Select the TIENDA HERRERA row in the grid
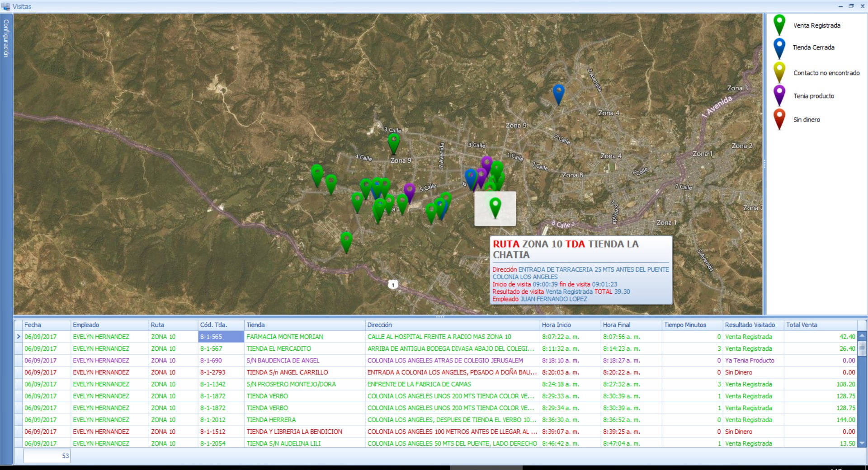 (x=271, y=420)
